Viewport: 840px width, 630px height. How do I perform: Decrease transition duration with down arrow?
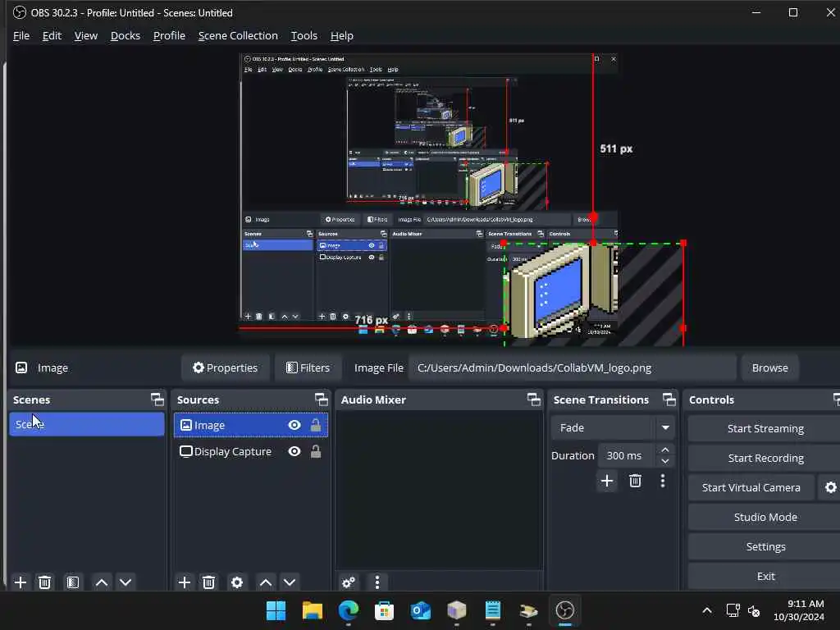pyautogui.click(x=665, y=461)
